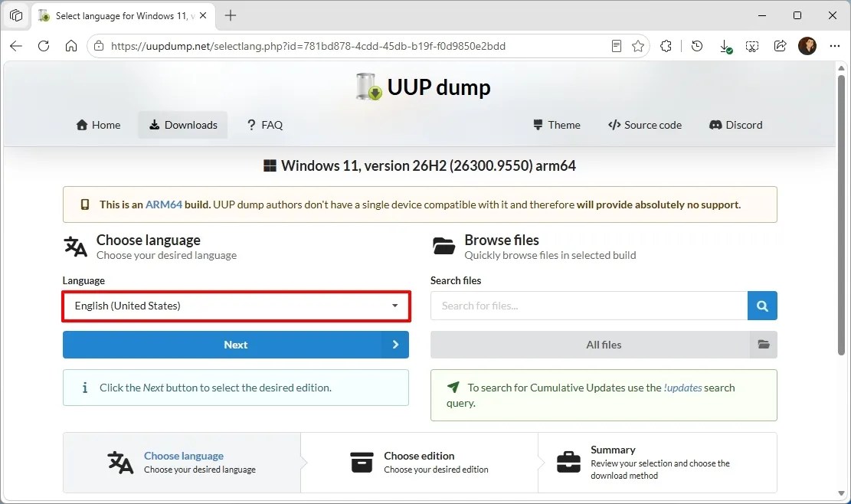Start screenshot capture tool icon
The width and height of the screenshot is (851, 504).
point(752,46)
